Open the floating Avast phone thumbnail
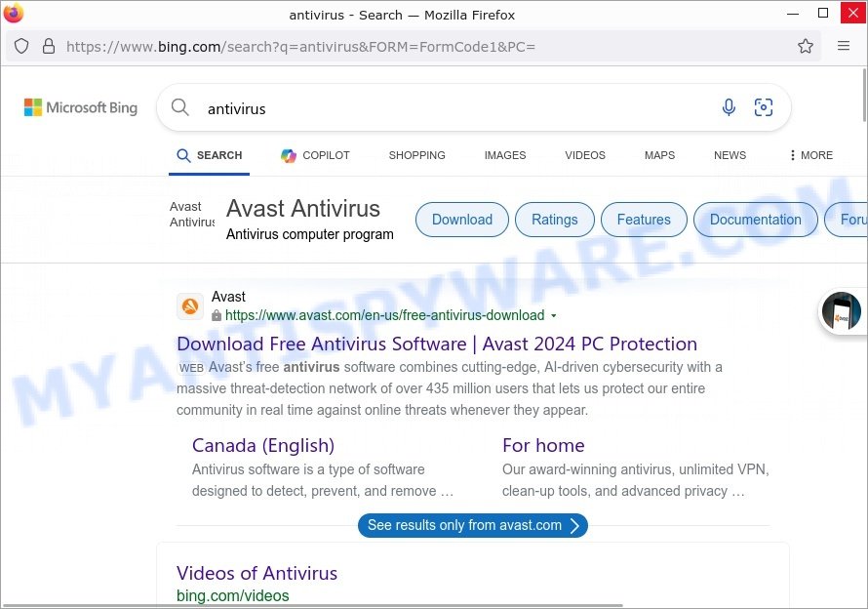Viewport: 868px width, 609px height. 841,311
